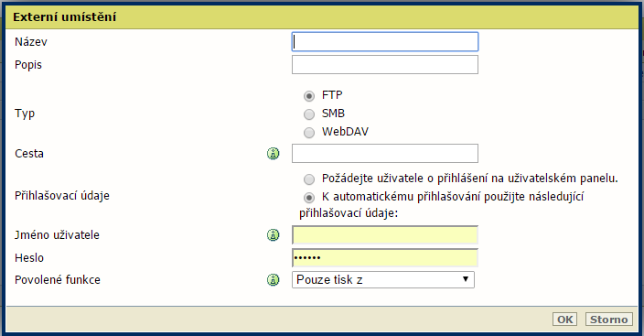Focus the Heslo password field
This screenshot has height=336, width=644.
pos(385,258)
